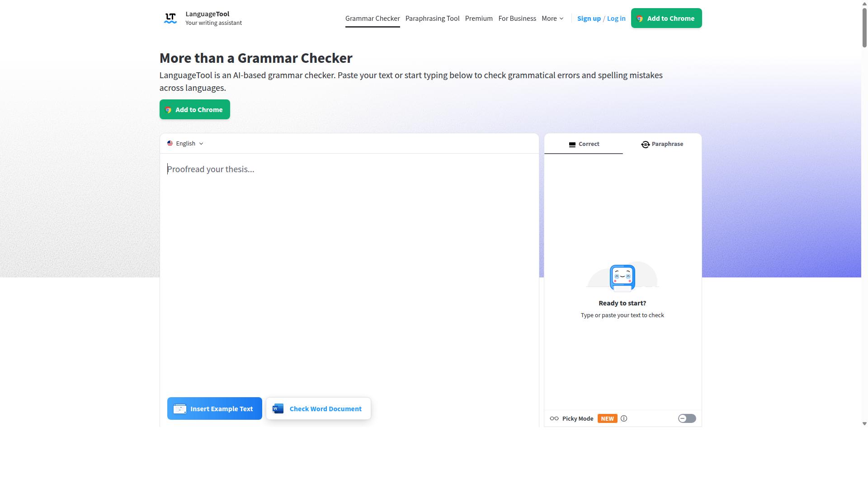Open the Paraphrasing Tool page
This screenshot has height=488, width=868.
pos(432,19)
